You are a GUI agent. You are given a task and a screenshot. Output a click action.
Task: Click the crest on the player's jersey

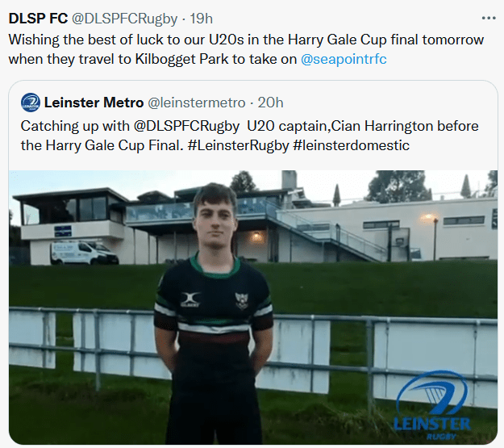pos(241,300)
